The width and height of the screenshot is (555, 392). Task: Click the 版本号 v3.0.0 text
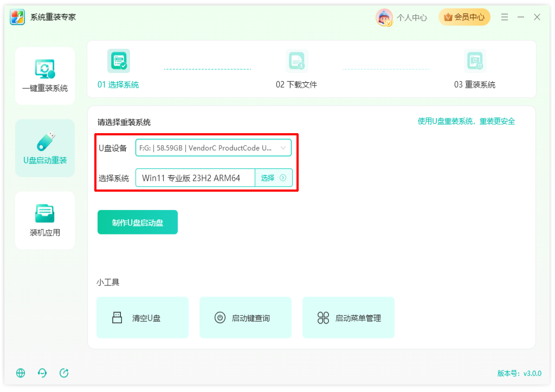[519, 373]
